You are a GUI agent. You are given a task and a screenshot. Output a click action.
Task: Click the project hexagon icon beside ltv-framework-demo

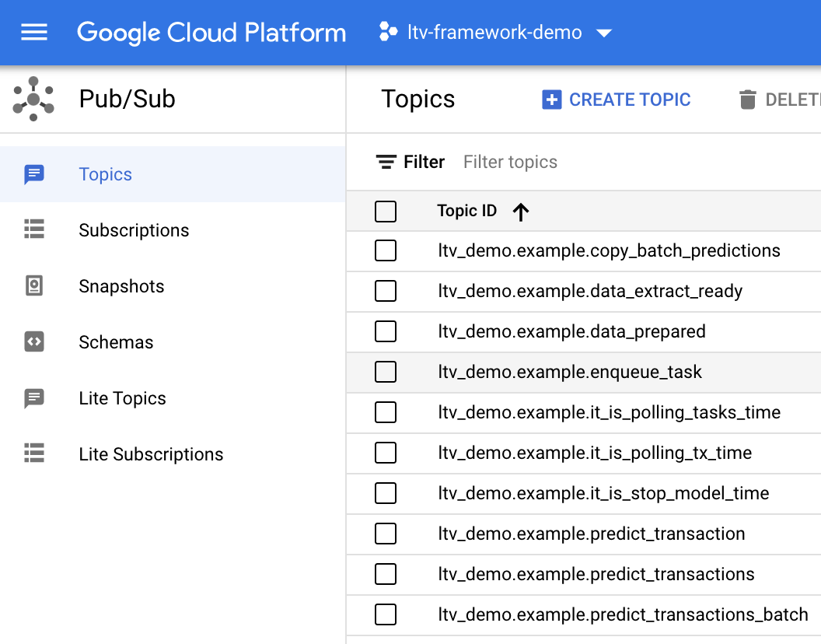click(x=388, y=32)
